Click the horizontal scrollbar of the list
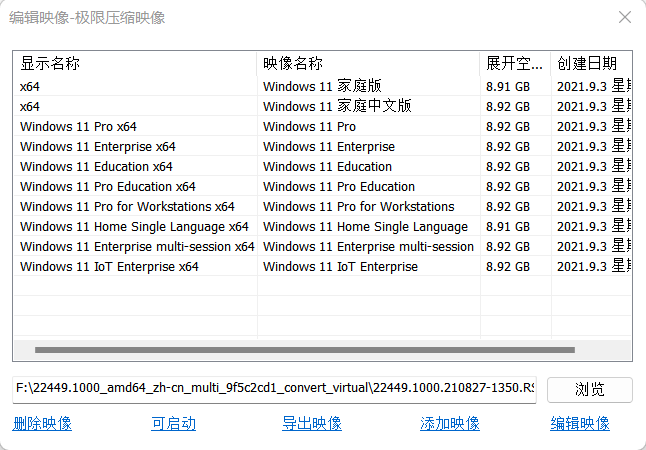 click(305, 350)
